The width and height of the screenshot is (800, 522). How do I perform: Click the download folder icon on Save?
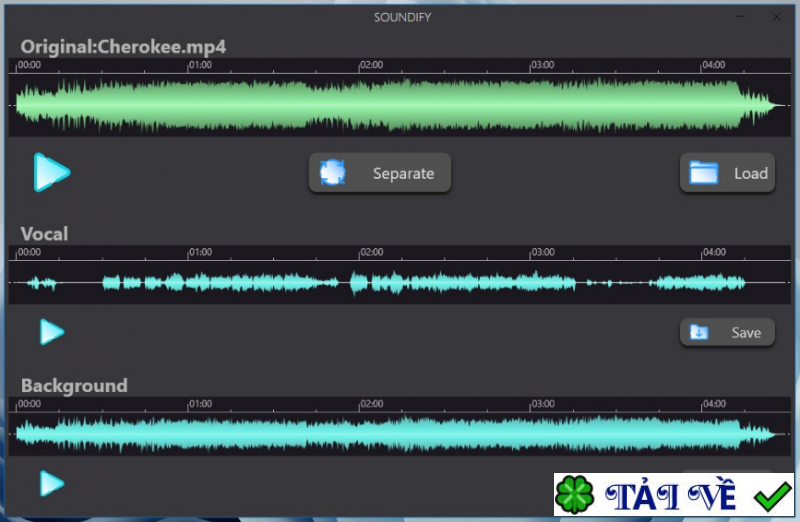pyautogui.click(x=698, y=332)
